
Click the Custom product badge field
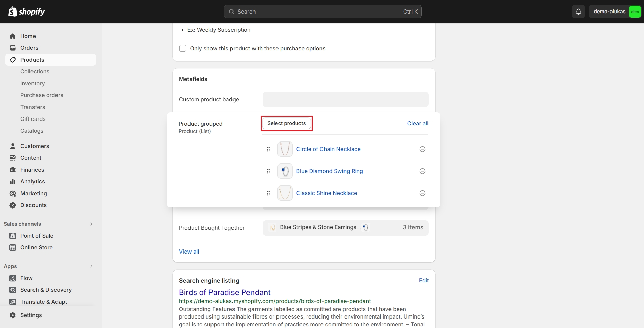click(x=345, y=99)
